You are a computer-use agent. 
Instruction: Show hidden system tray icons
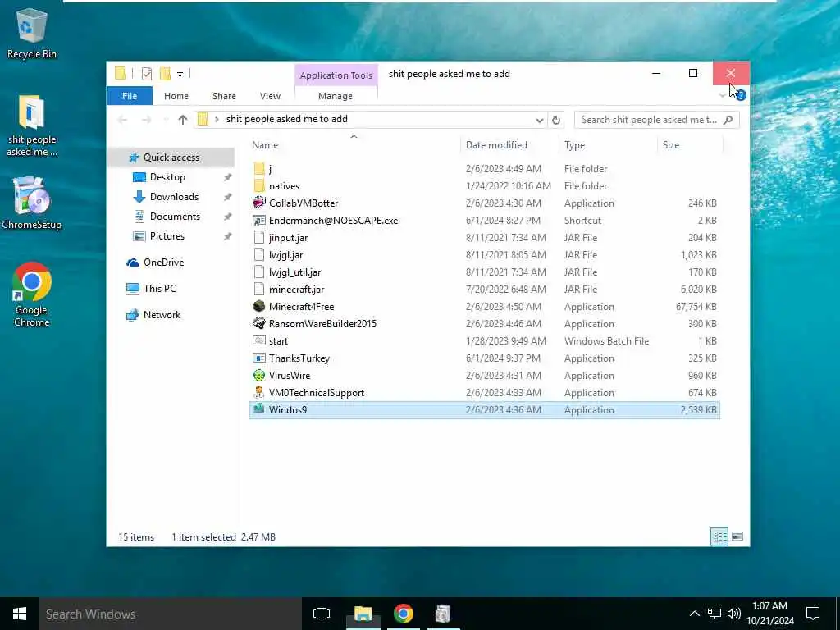click(694, 614)
